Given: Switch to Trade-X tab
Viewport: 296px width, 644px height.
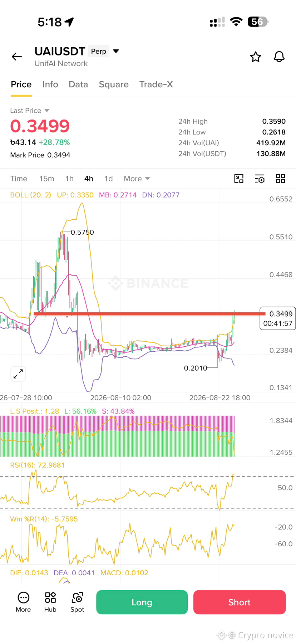Looking at the screenshot, I should point(156,84).
